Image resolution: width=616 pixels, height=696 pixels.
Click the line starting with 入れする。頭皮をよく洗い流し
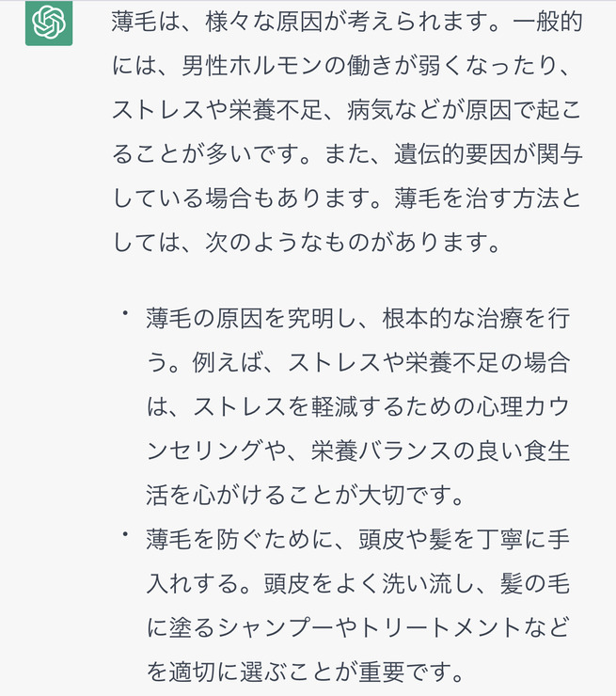tap(357, 583)
